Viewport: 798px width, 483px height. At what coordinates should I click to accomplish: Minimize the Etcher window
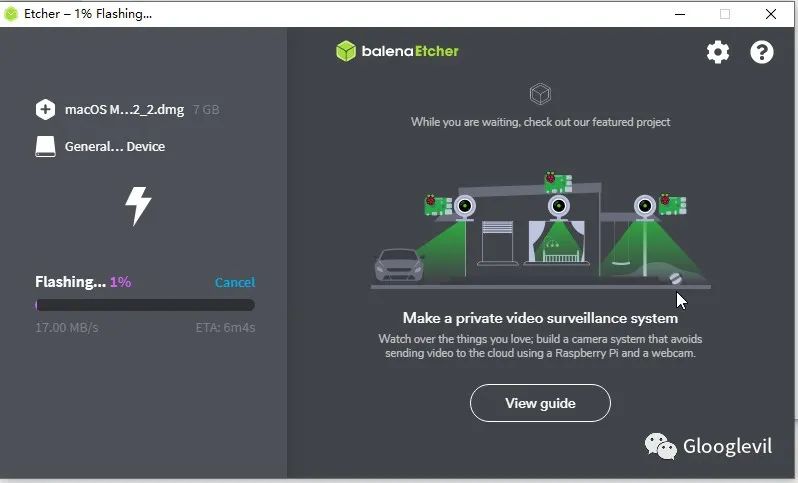pos(680,14)
